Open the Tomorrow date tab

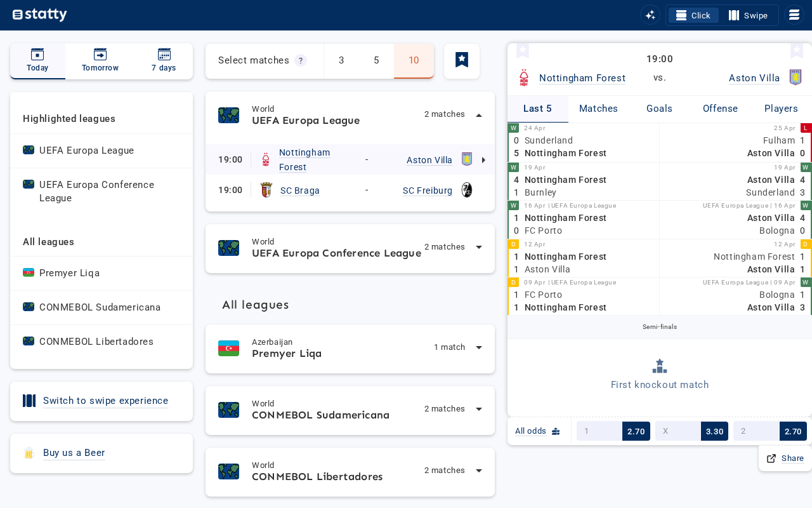pos(100,61)
